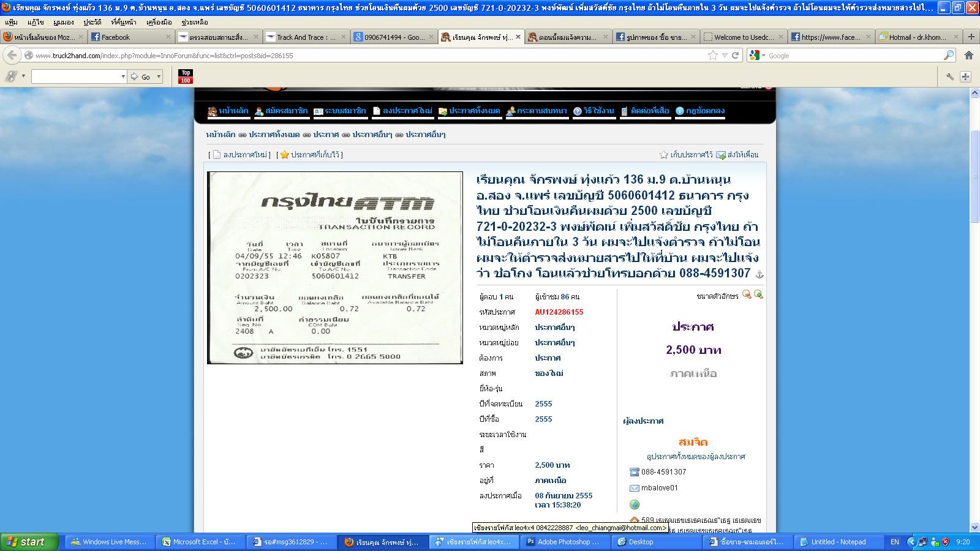Open the Go button dropdown arrow

[x=159, y=77]
